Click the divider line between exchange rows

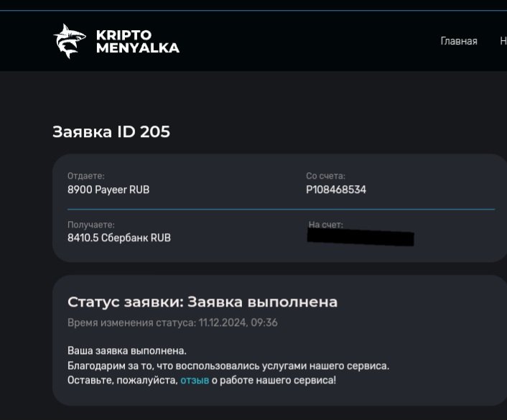tap(281, 209)
